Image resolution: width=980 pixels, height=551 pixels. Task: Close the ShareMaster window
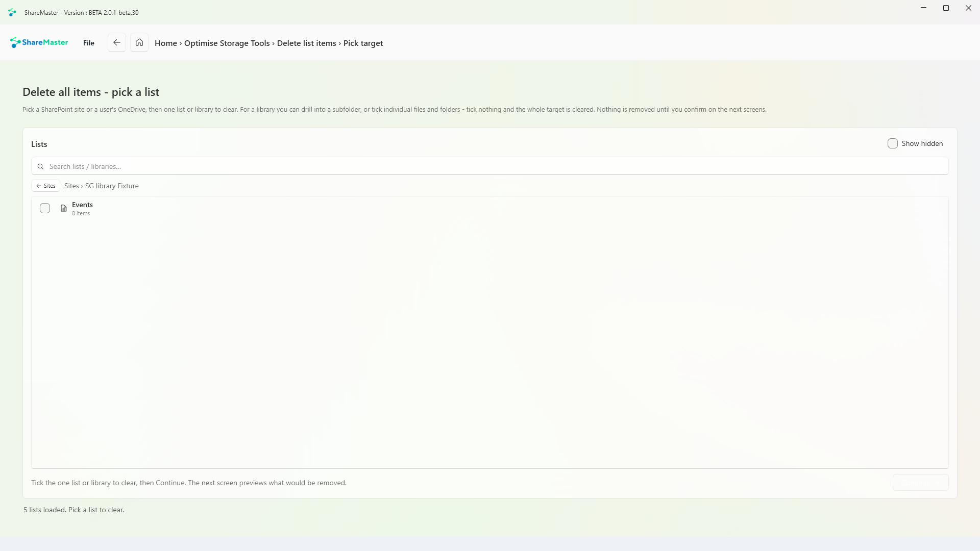click(x=968, y=8)
